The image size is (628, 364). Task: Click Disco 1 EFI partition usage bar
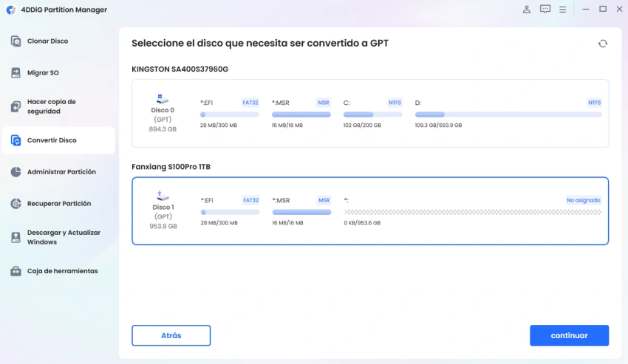(x=230, y=212)
